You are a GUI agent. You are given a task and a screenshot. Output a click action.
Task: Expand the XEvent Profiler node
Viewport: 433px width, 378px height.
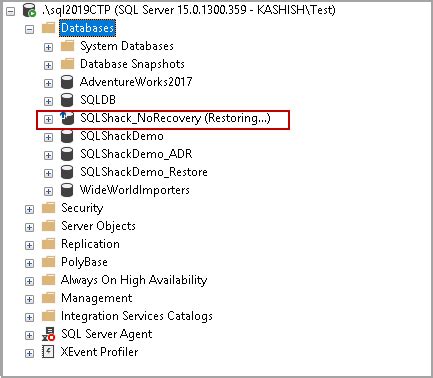coord(29,353)
